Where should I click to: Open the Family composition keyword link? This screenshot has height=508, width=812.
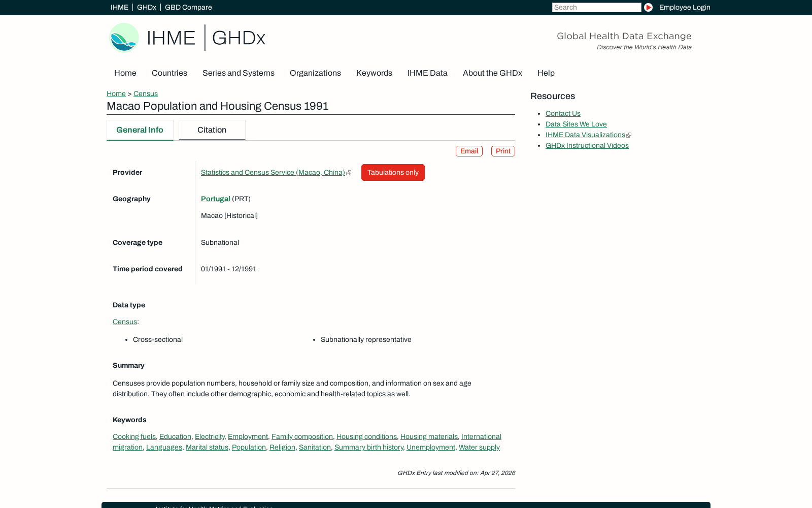[302, 437]
